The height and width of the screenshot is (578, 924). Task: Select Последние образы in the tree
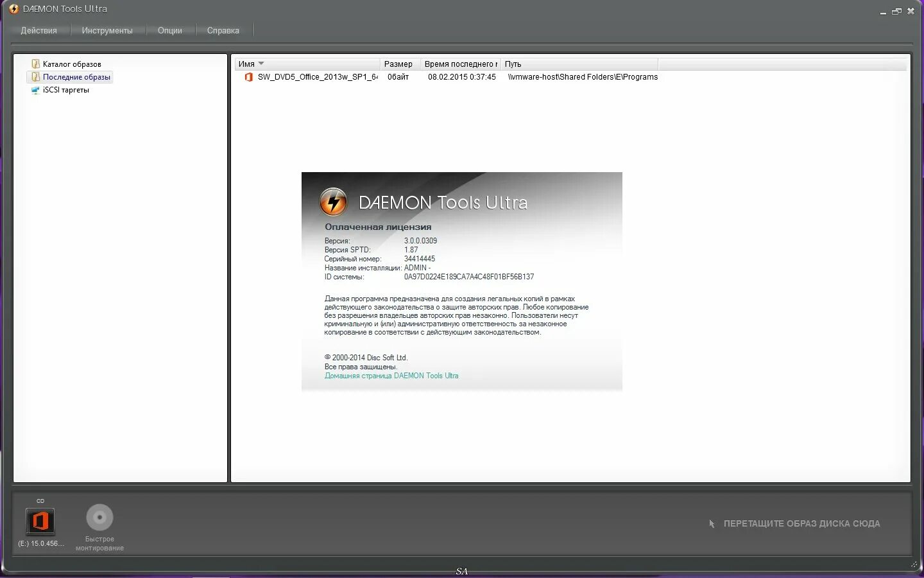coord(76,77)
